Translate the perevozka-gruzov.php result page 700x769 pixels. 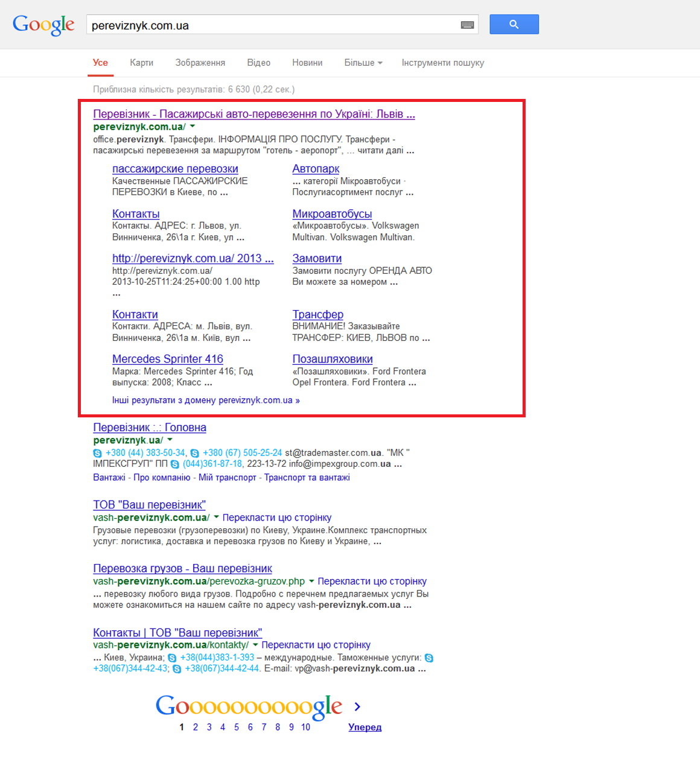tap(372, 581)
